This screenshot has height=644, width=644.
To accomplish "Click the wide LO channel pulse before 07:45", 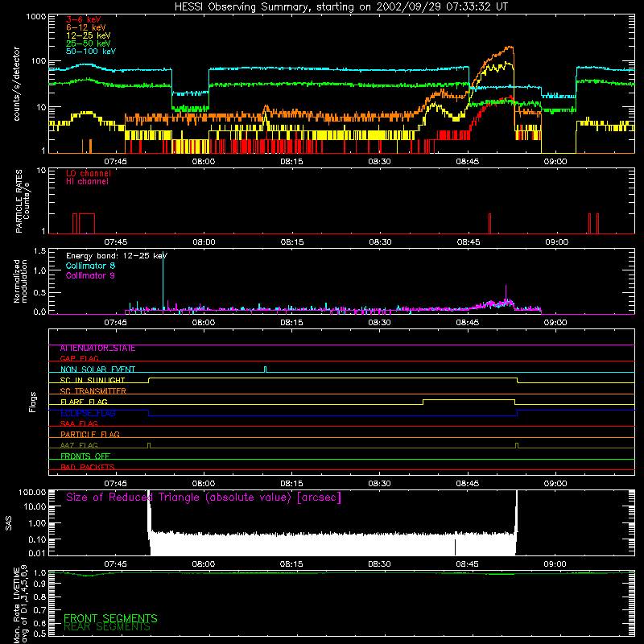I will click(x=87, y=224).
